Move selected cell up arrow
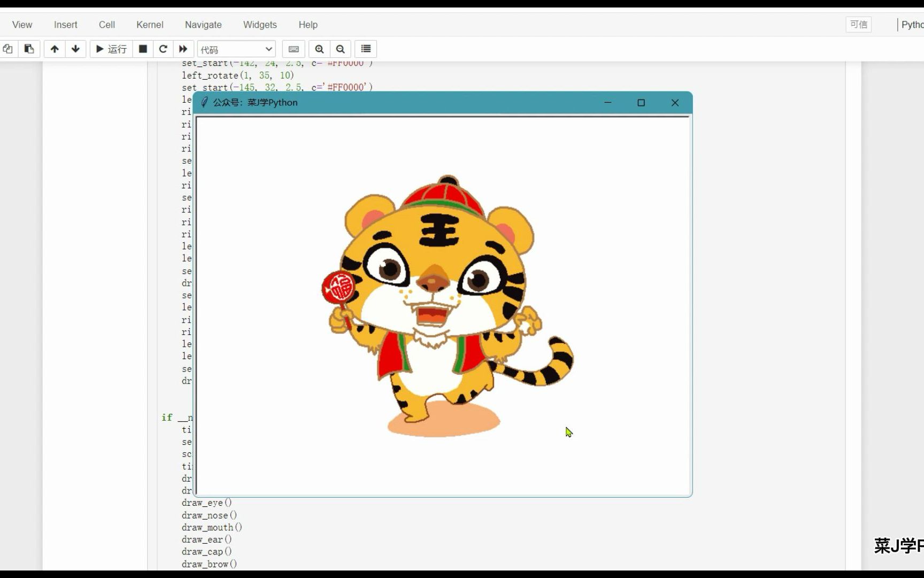Viewport: 924px width, 578px height. 55,49
